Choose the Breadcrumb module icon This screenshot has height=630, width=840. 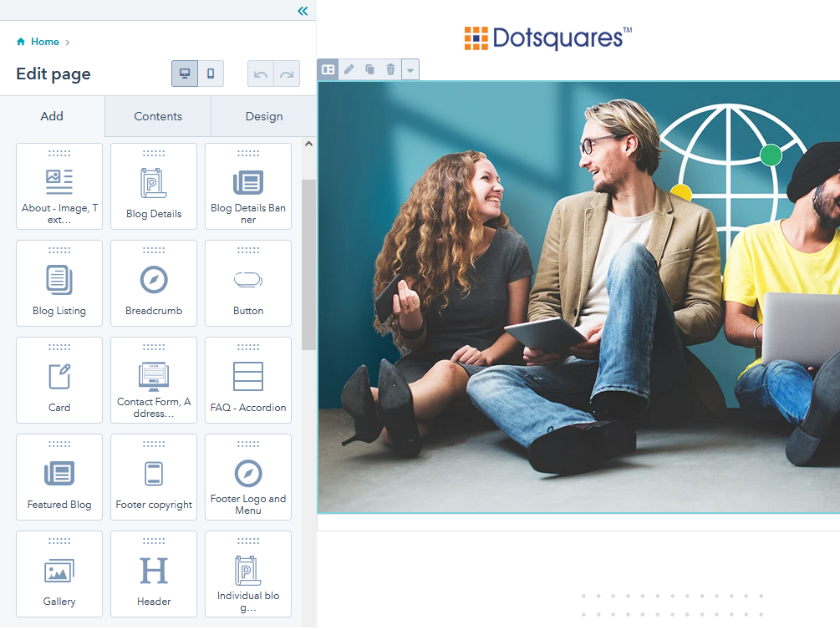(154, 280)
